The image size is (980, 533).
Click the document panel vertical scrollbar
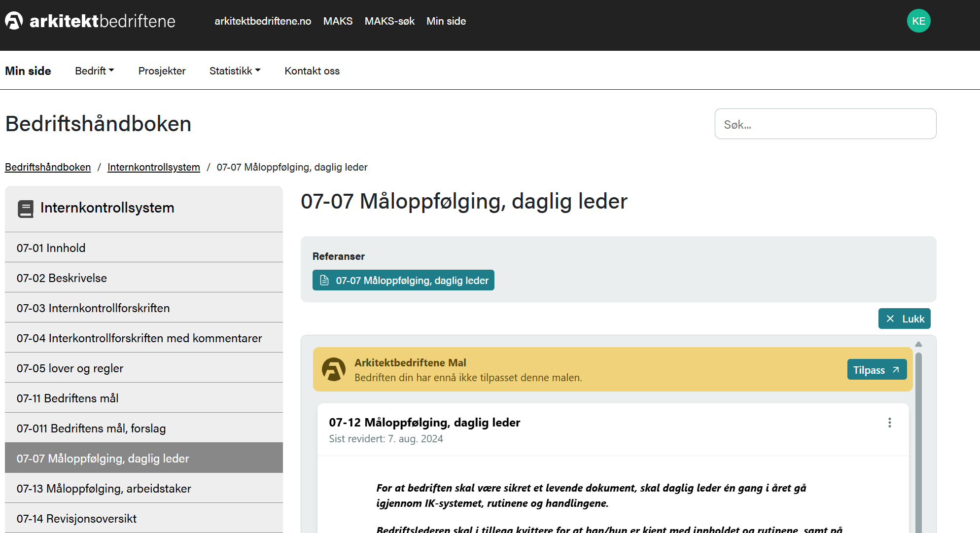coord(918,444)
